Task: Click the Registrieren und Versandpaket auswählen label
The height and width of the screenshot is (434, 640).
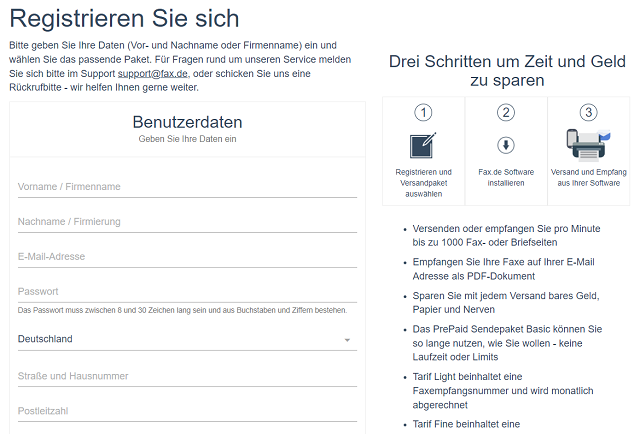Action: click(x=423, y=183)
